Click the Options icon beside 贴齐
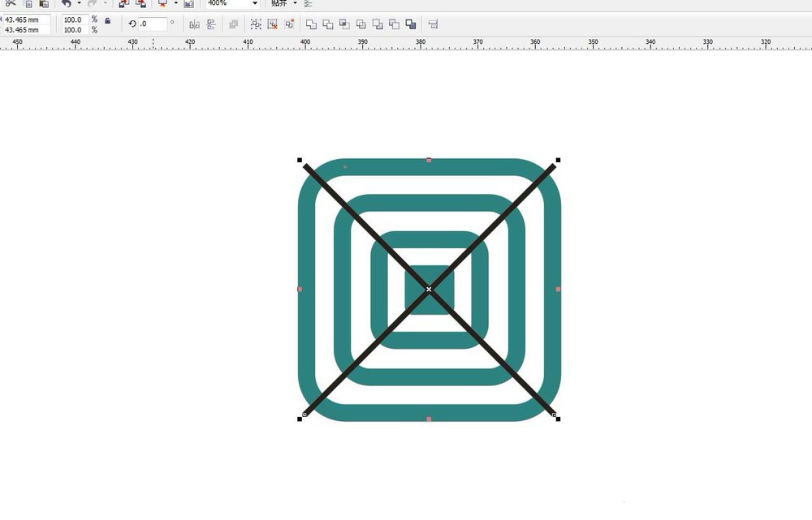The height and width of the screenshot is (520, 812). 308,3
